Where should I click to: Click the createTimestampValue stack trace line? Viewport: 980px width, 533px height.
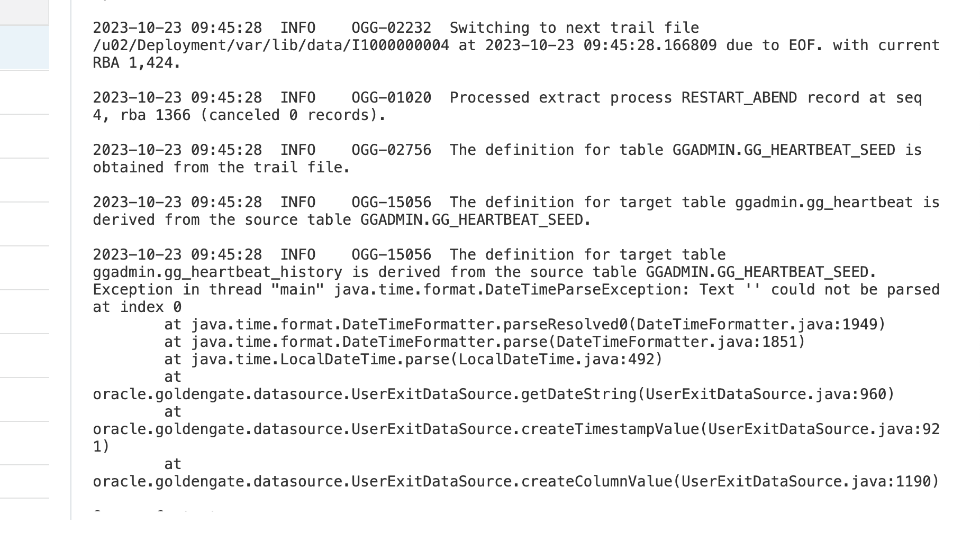point(516,429)
